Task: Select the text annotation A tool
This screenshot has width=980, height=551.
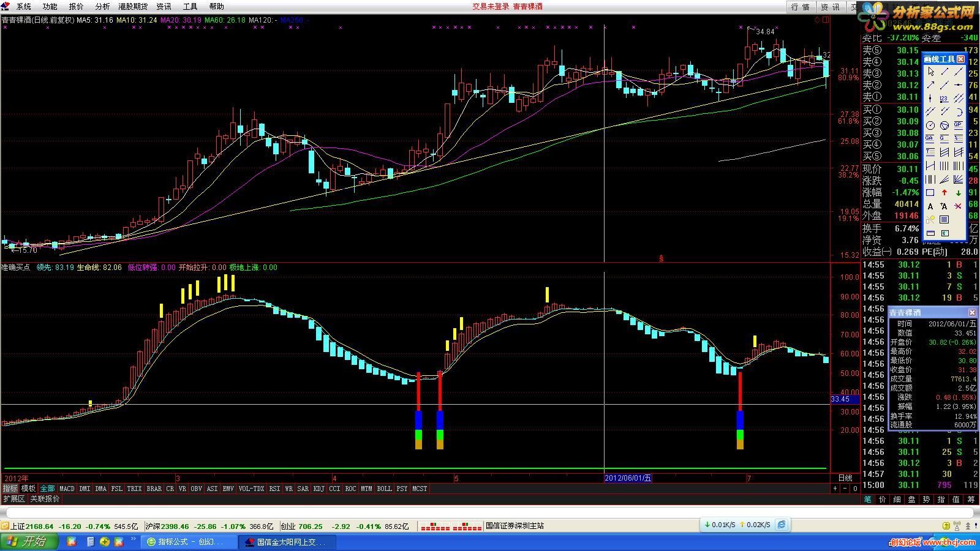Action: pyautogui.click(x=931, y=206)
